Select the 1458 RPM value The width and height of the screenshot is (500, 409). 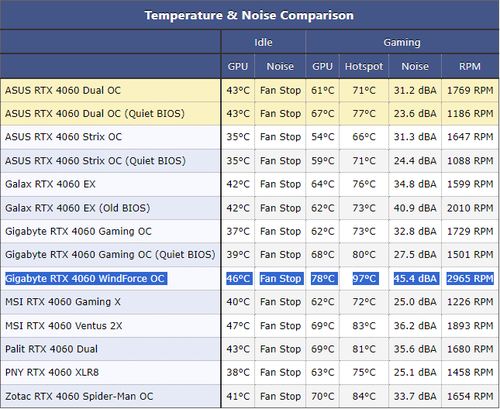click(x=470, y=372)
